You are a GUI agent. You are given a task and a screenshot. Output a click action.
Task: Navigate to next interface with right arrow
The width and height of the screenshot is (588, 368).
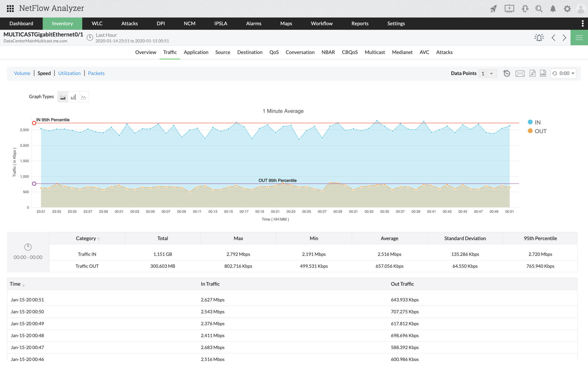click(564, 37)
